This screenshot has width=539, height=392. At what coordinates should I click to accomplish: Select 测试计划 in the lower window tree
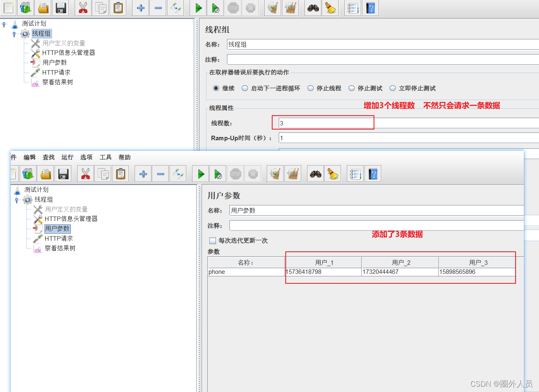coord(36,189)
